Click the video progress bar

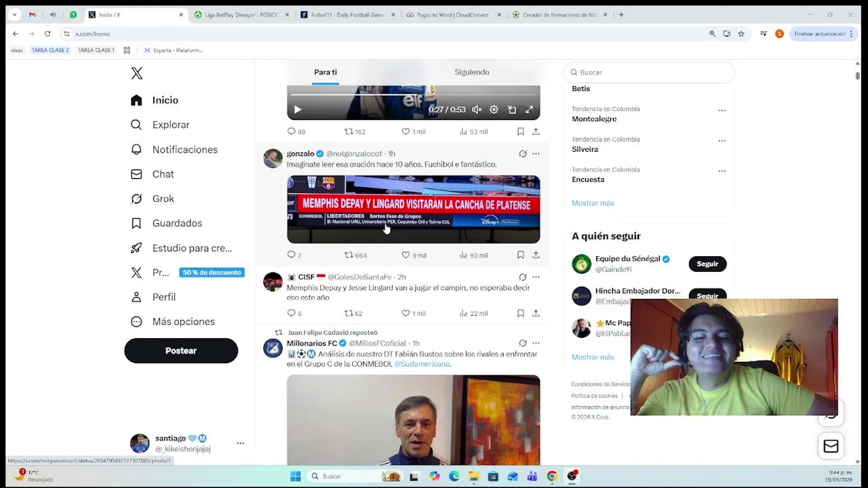click(413, 95)
